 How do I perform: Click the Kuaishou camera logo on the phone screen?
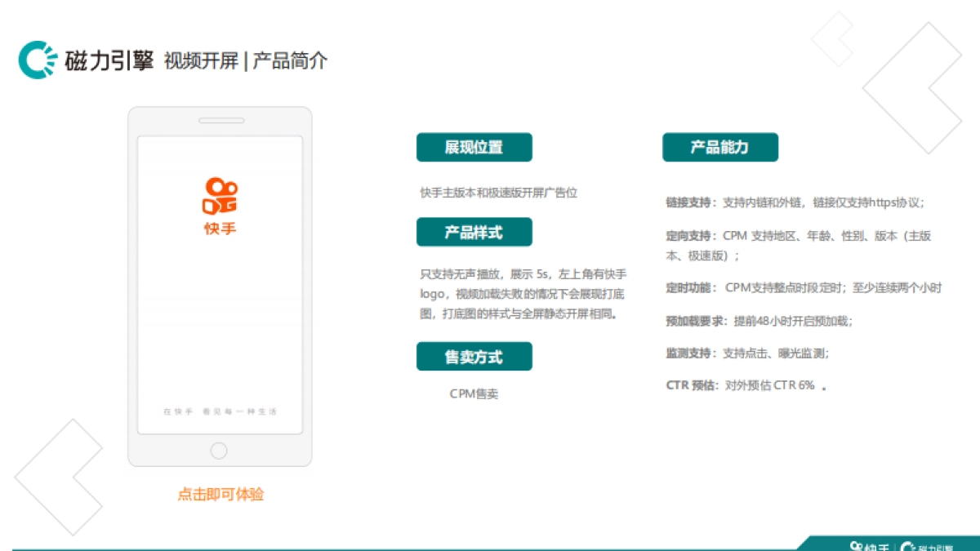point(219,193)
